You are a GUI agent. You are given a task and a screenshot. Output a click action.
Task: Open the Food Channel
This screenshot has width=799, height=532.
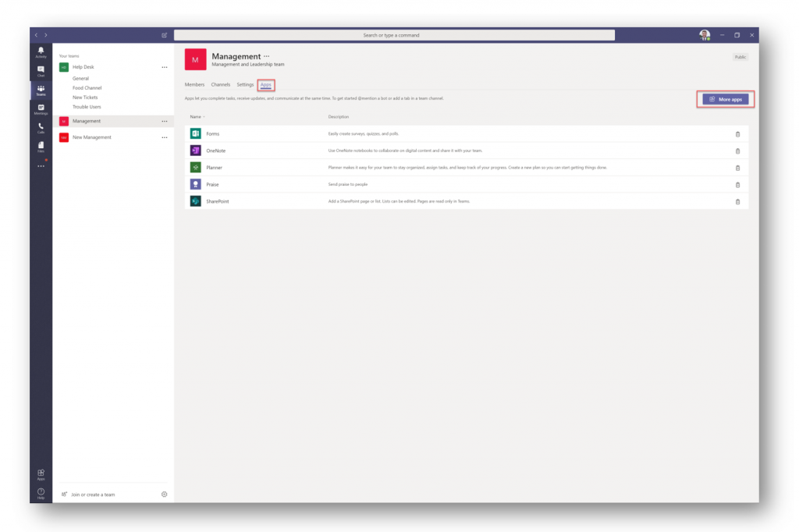[x=87, y=88]
